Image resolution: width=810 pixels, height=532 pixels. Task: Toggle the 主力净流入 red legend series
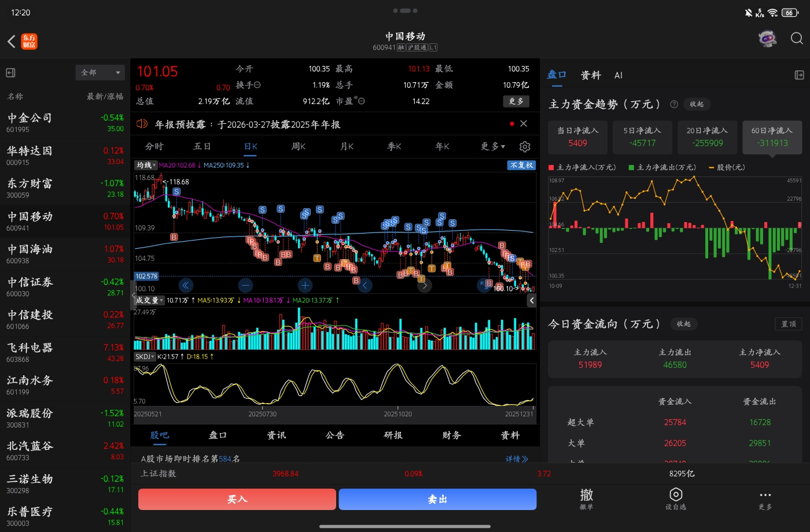tap(582, 168)
